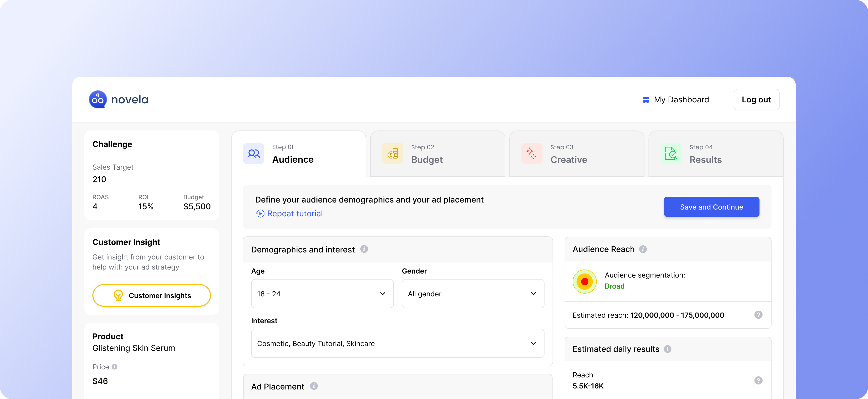This screenshot has width=868, height=399.
Task: Switch to the Step 04 Results tab
Action: [716, 154]
